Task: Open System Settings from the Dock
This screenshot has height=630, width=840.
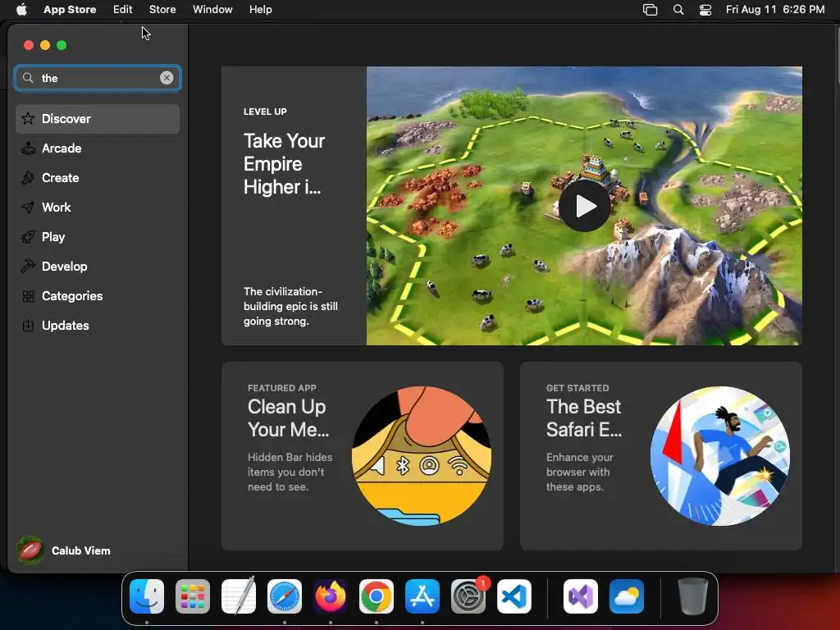Action: coord(468,596)
